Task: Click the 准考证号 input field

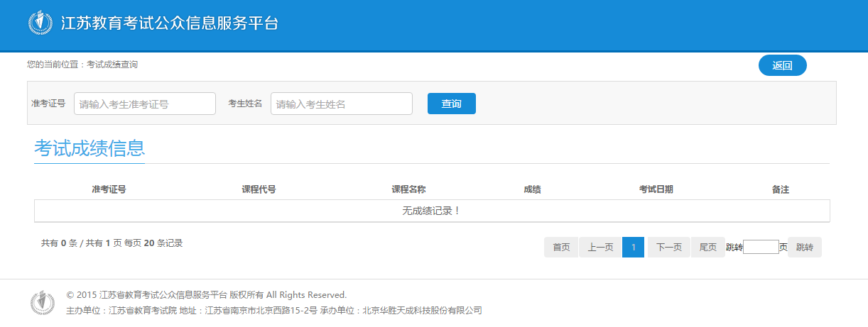Action: point(145,104)
